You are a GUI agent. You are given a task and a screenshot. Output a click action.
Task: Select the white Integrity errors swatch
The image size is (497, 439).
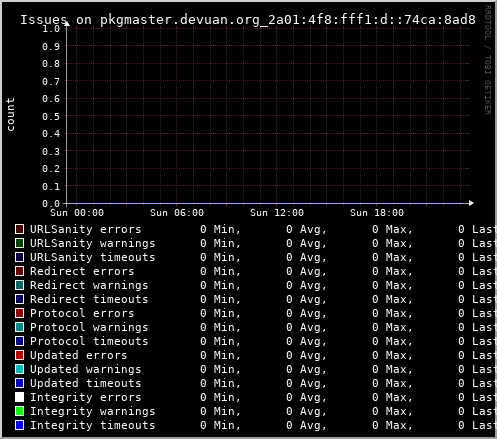tap(20, 397)
